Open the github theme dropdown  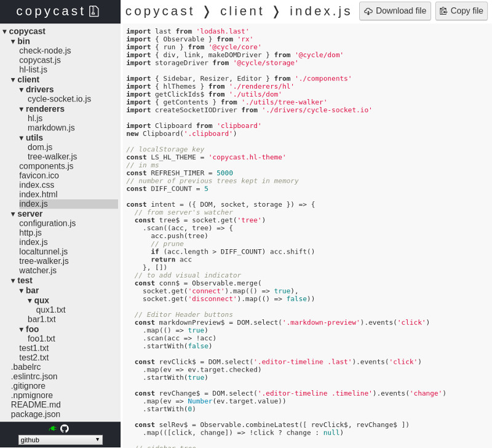[60, 439]
